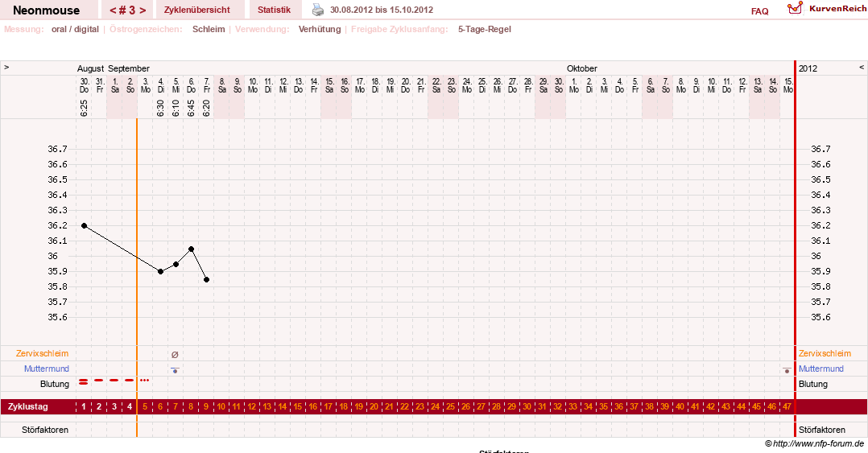This screenshot has width=868, height=453.
Task: Click cycle day 14 cell
Action: [x=283, y=406]
